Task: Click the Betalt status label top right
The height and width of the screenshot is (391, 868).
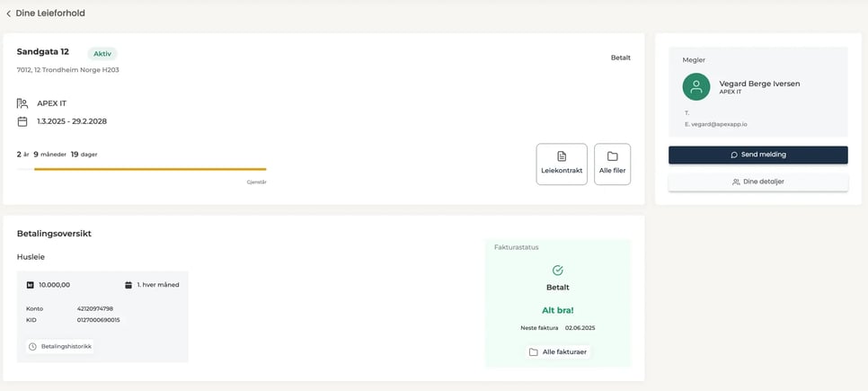Action: pos(620,58)
